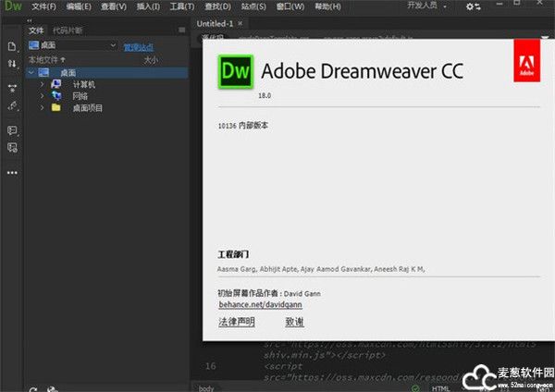
Task: Close the Untitled-1 document tab
Action: 242,22
